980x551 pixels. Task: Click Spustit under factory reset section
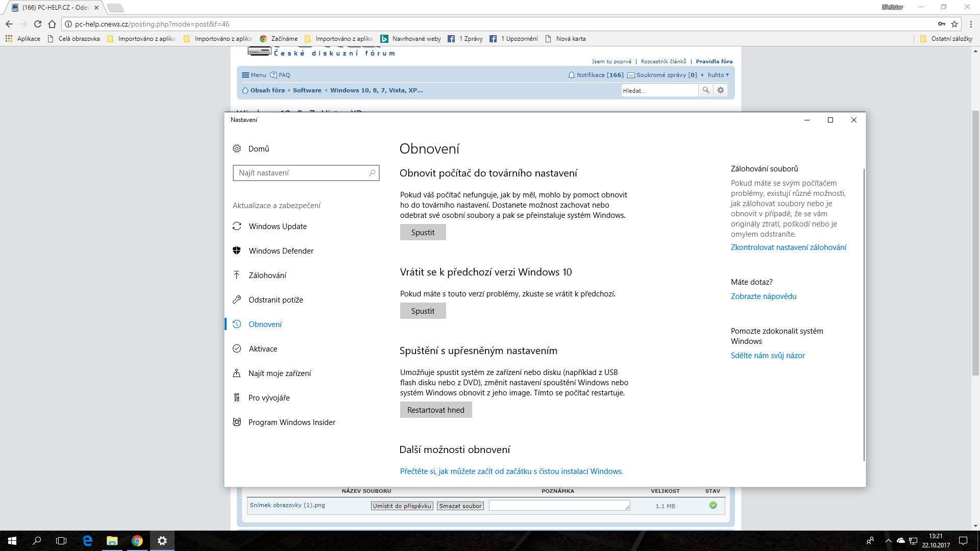point(423,232)
